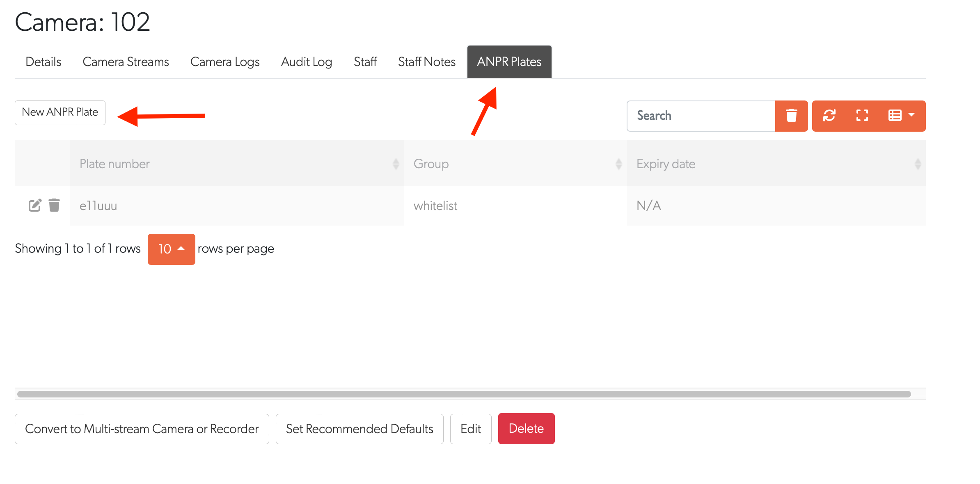This screenshot has height=484, width=980.
Task: Refresh the ANPR plates table
Action: tap(829, 116)
